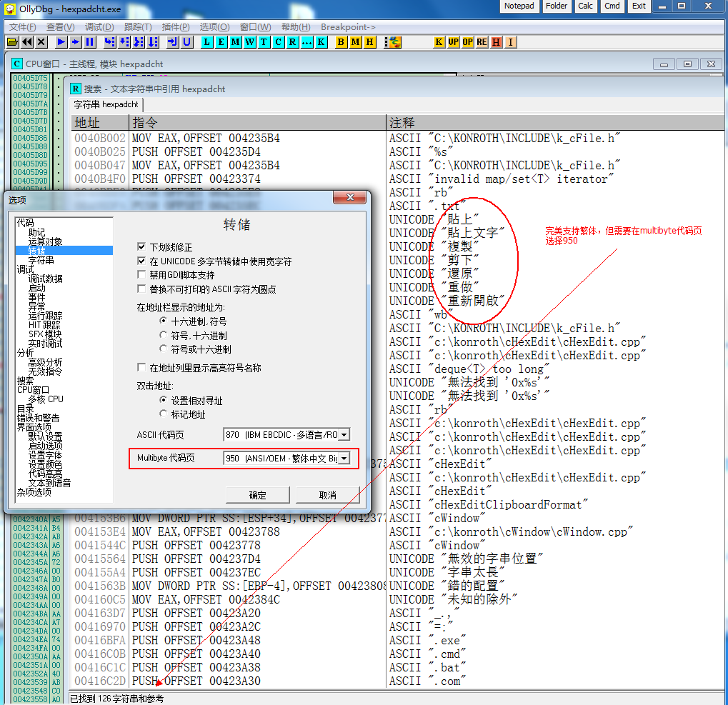
Task: Click the Execute till user code icon
Action: (186, 42)
